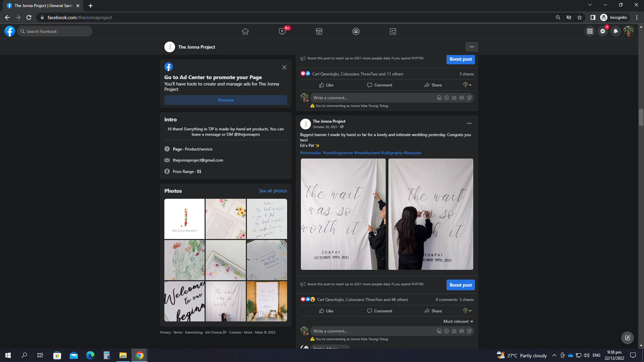
Task: Share the wedding banner post
Action: click(433, 311)
